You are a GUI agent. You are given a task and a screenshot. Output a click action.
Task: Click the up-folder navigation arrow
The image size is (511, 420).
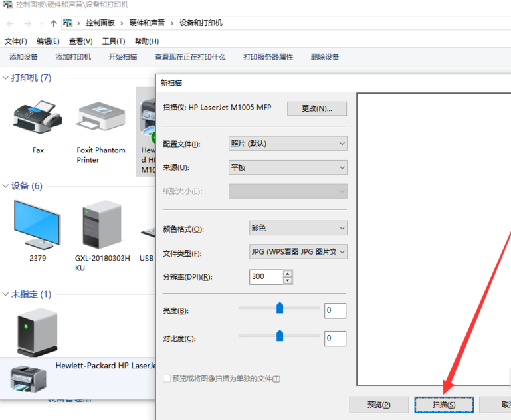pyautogui.click(x=53, y=23)
